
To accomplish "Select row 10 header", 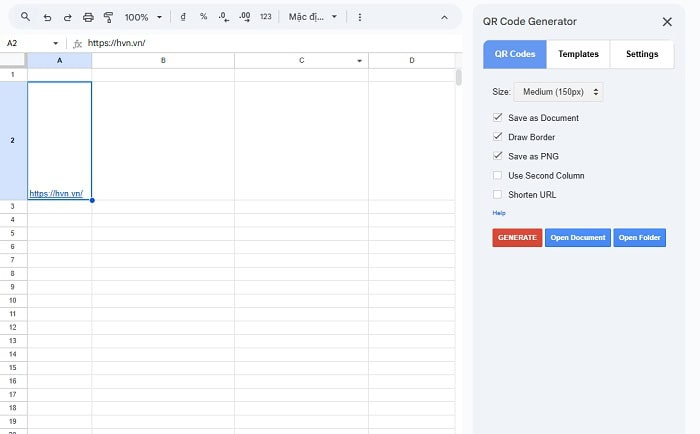I will tap(12, 300).
